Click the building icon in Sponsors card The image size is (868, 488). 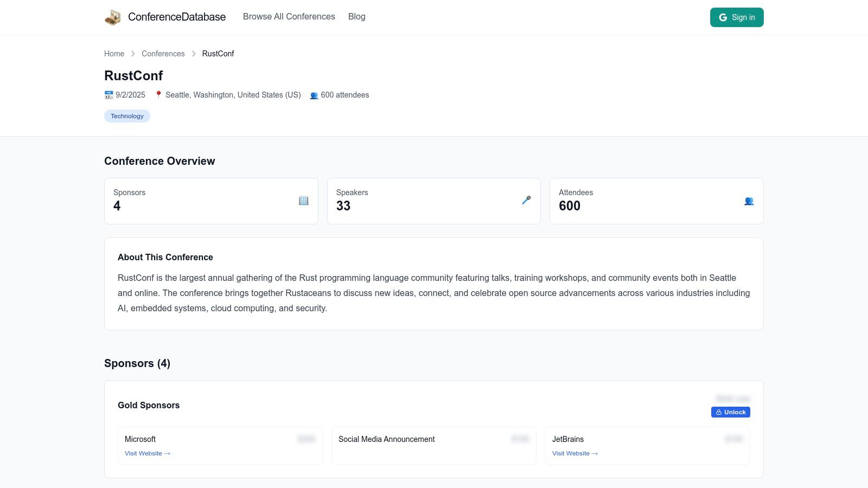(303, 201)
